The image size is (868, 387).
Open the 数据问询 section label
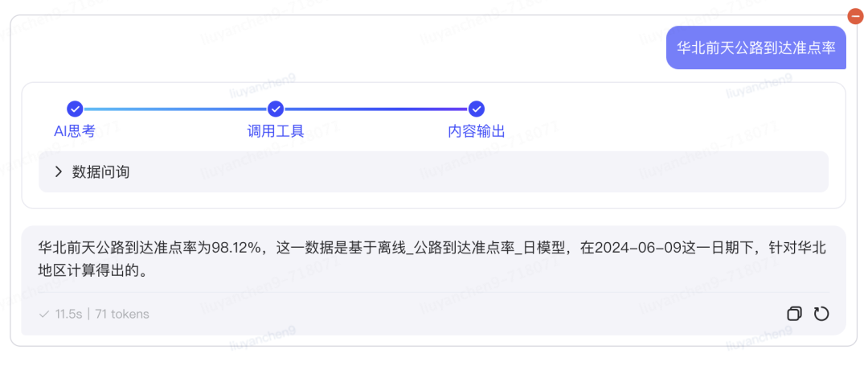100,171
